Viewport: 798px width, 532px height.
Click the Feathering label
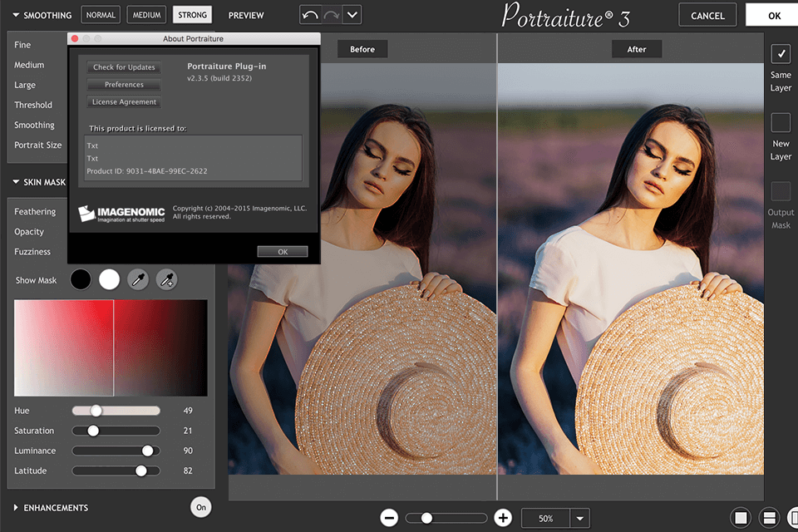pos(35,212)
